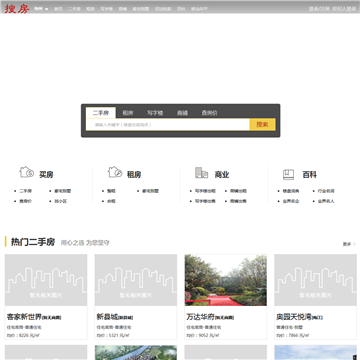
Task: Open the 万达华府 garden photo thumbnail
Action: (226, 280)
